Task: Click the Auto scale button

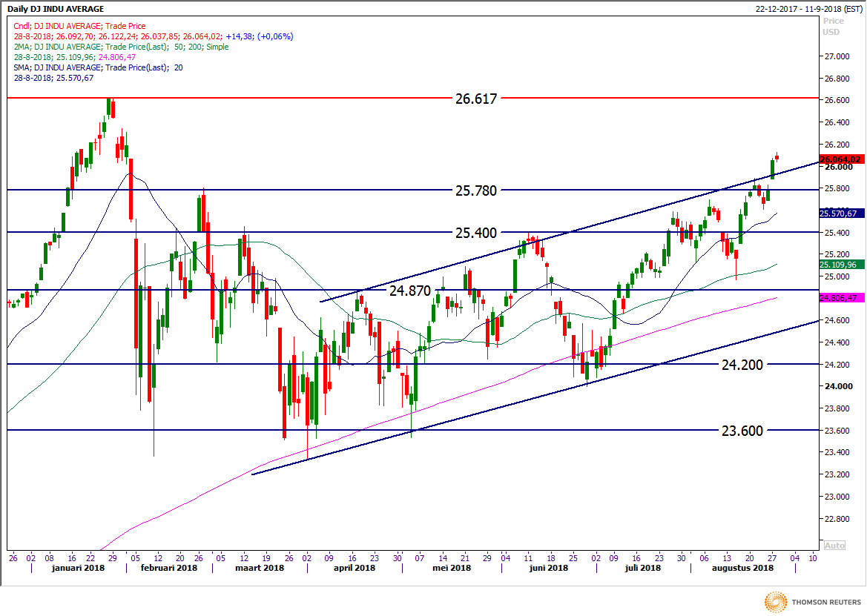Action: tap(834, 546)
